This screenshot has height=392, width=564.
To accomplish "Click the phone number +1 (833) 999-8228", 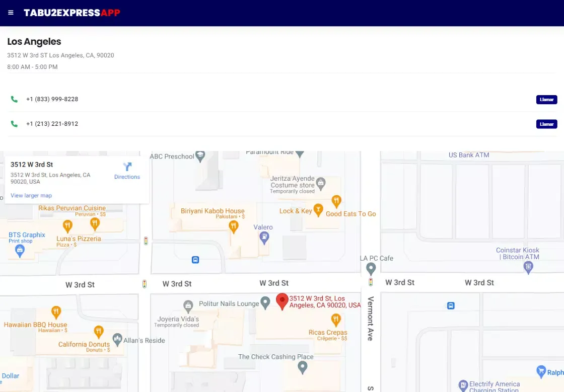I will click(52, 99).
